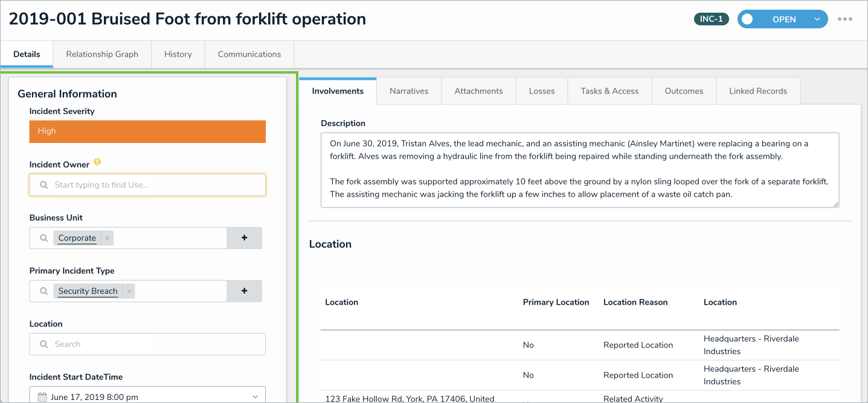Click the Related Activity cell
Image resolution: width=868 pixels, height=403 pixels.
tap(633, 398)
